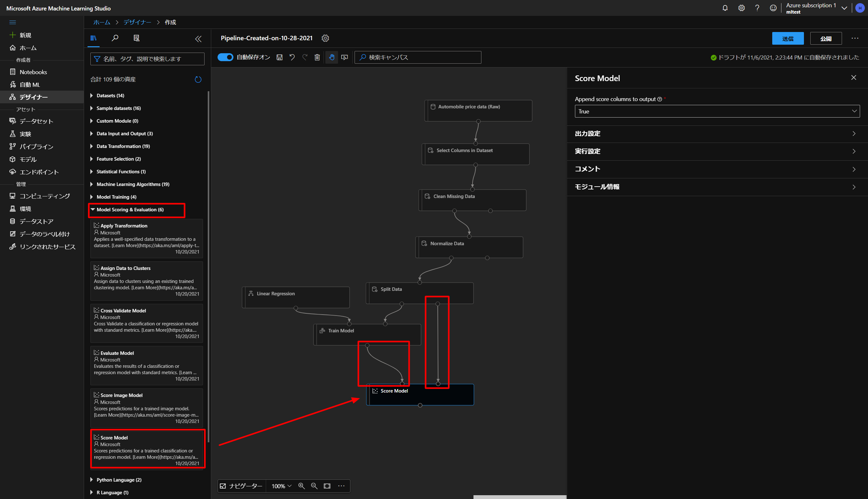
Task: Click the 公開 publish button
Action: pyautogui.click(x=826, y=38)
